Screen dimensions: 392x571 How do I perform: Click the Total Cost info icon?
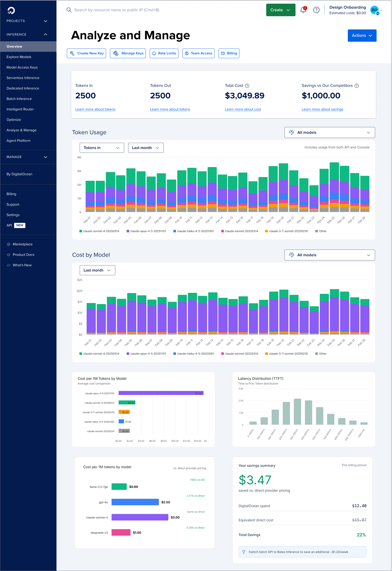tap(247, 86)
